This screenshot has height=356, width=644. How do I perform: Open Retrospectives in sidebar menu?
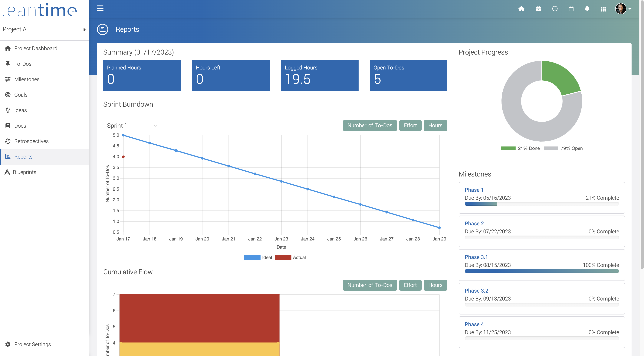31,141
